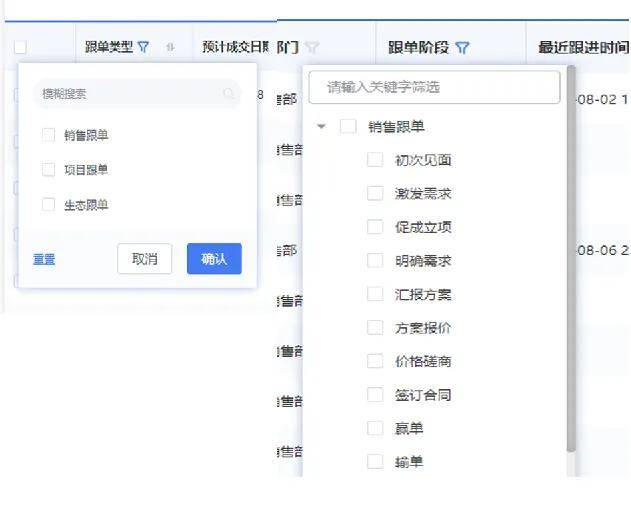Enable the 生态跟单 checkbox
This screenshot has height=505, width=631.
point(48,205)
